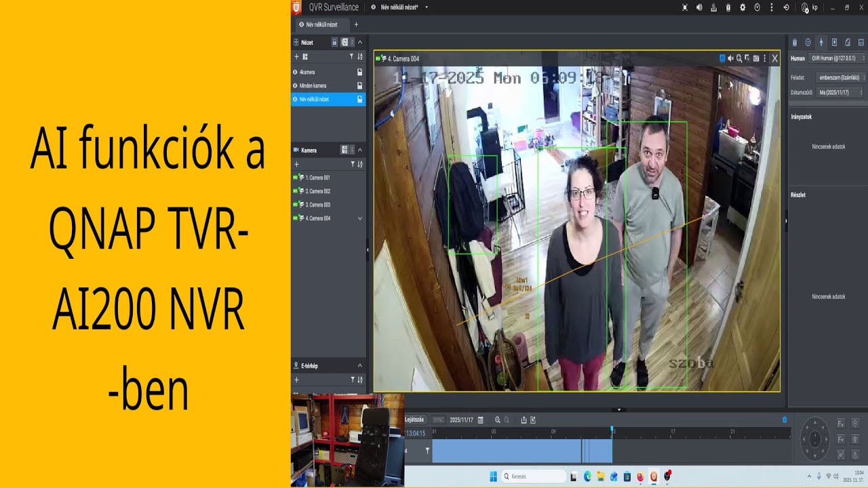868x488 pixels.
Task: Collapse the E-térkép panel
Action: 360,365
